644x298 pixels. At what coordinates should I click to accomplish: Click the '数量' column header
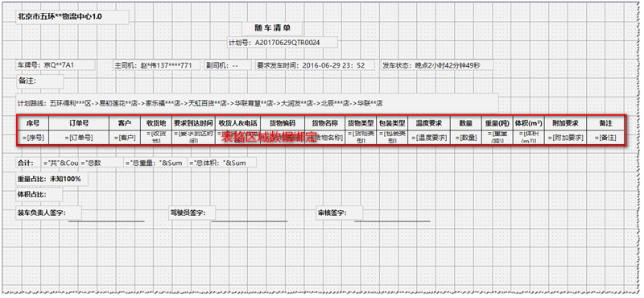coord(466,123)
